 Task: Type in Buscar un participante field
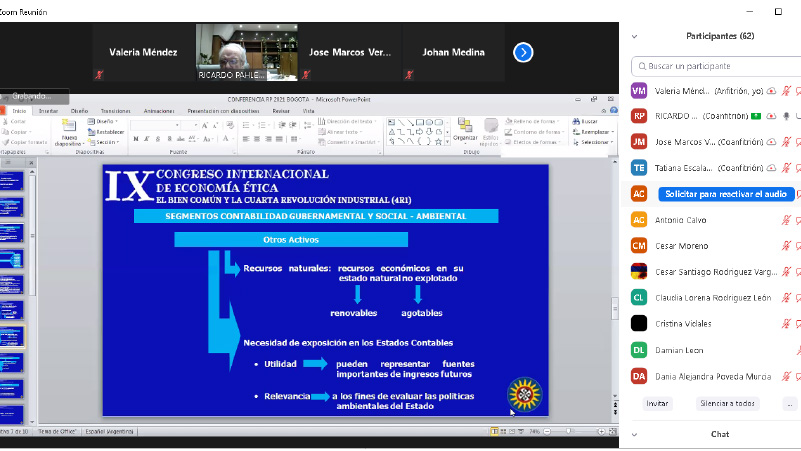[715, 66]
